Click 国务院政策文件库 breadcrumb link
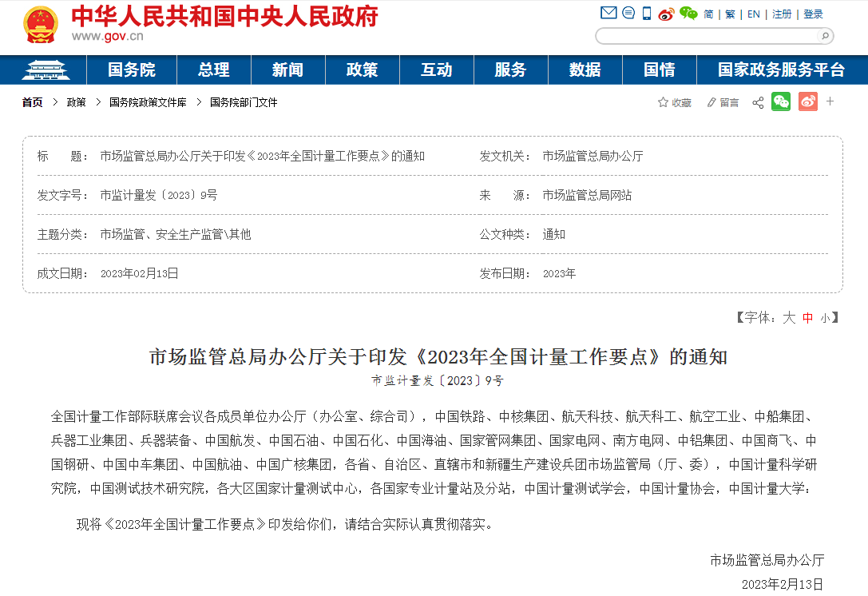Screen dimensions: 868x596 pyautogui.click(x=148, y=102)
